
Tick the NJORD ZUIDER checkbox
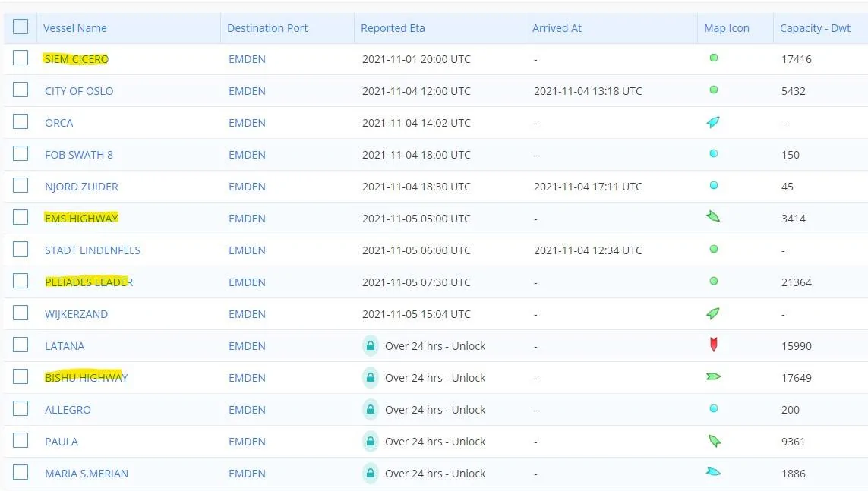pos(21,185)
